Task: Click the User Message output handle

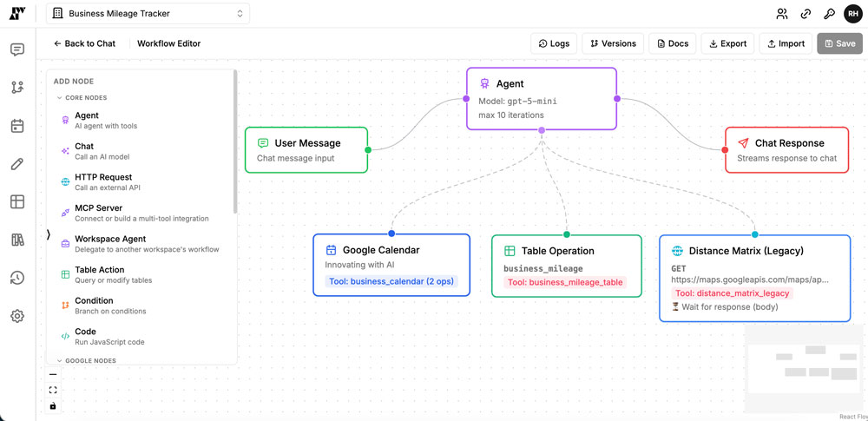Action: [367, 149]
